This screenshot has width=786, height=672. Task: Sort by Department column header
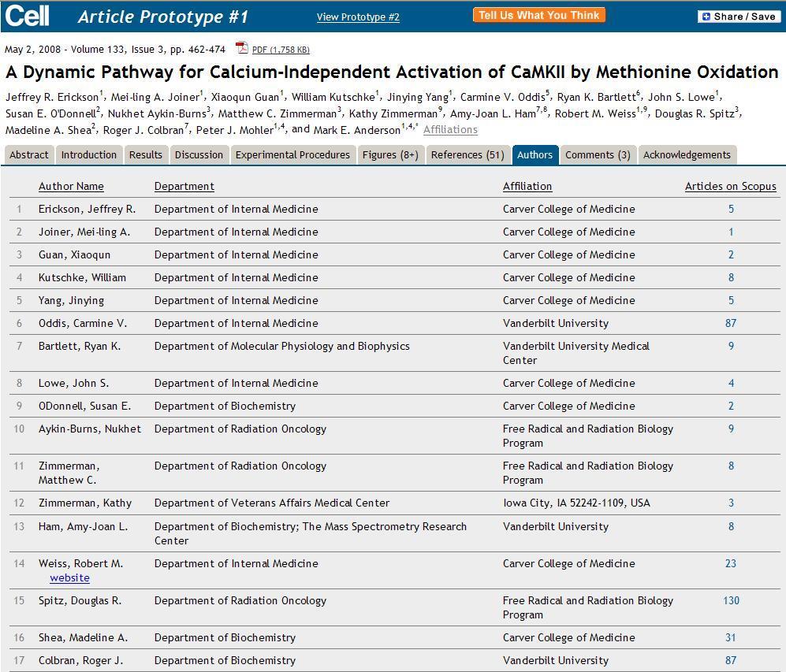[184, 186]
